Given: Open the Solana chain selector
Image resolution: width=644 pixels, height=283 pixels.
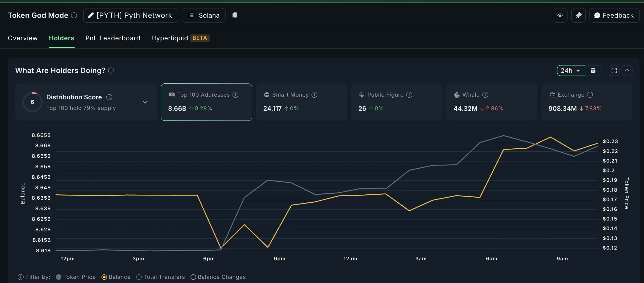Looking at the screenshot, I should click(204, 15).
